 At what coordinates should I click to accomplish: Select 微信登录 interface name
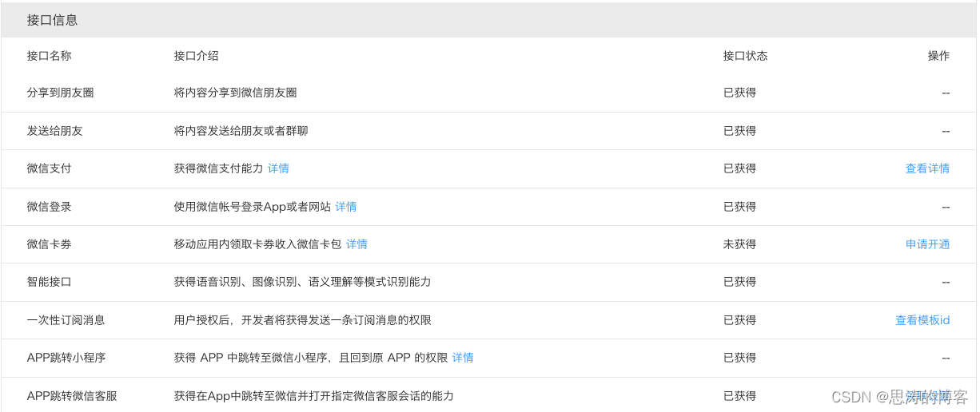[x=49, y=207]
